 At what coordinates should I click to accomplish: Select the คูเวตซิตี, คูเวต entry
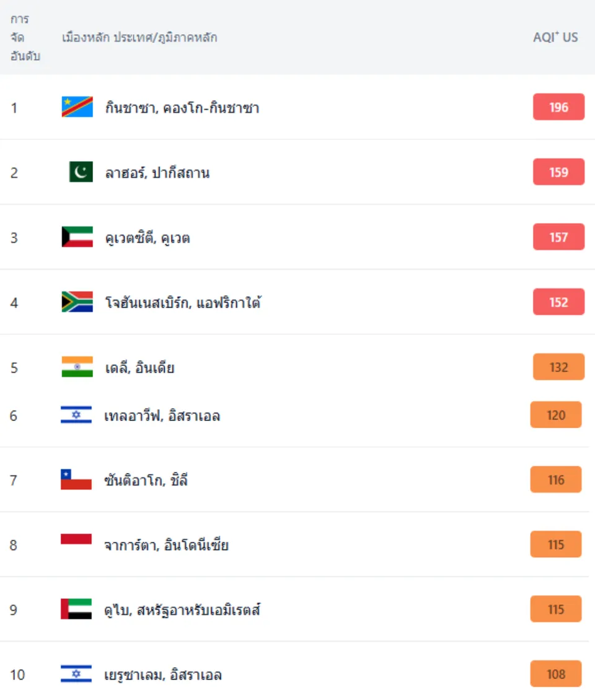148,238
